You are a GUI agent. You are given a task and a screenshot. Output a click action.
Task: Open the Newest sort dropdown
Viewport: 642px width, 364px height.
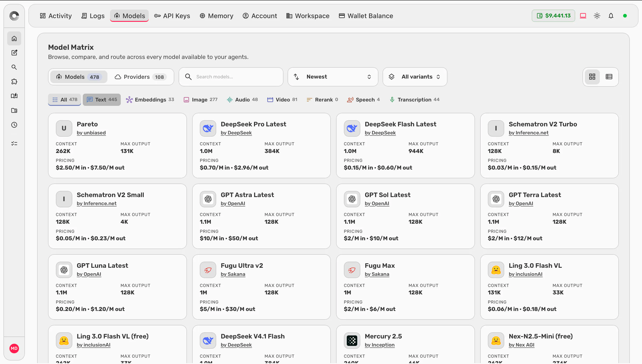click(333, 77)
